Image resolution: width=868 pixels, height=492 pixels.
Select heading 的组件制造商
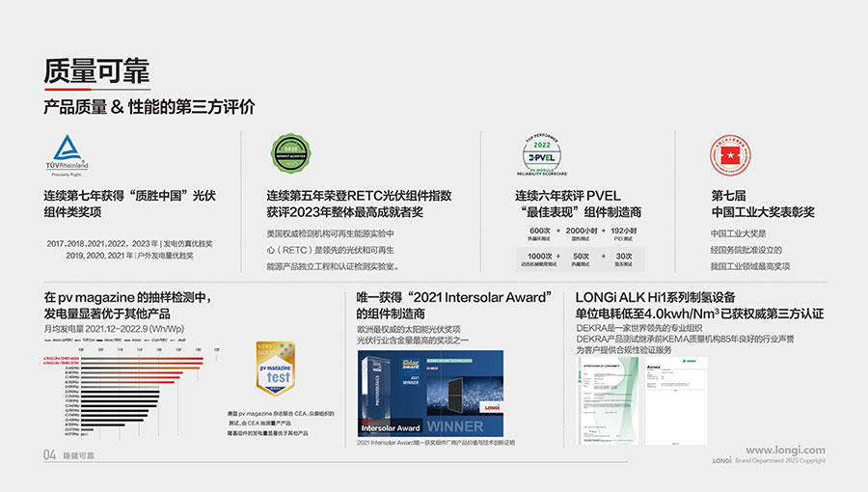[391, 314]
